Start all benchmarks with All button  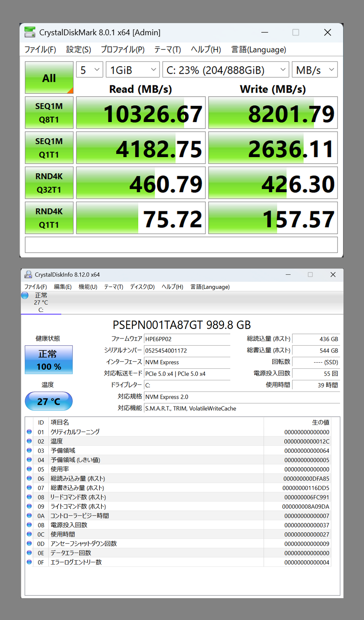click(x=49, y=78)
